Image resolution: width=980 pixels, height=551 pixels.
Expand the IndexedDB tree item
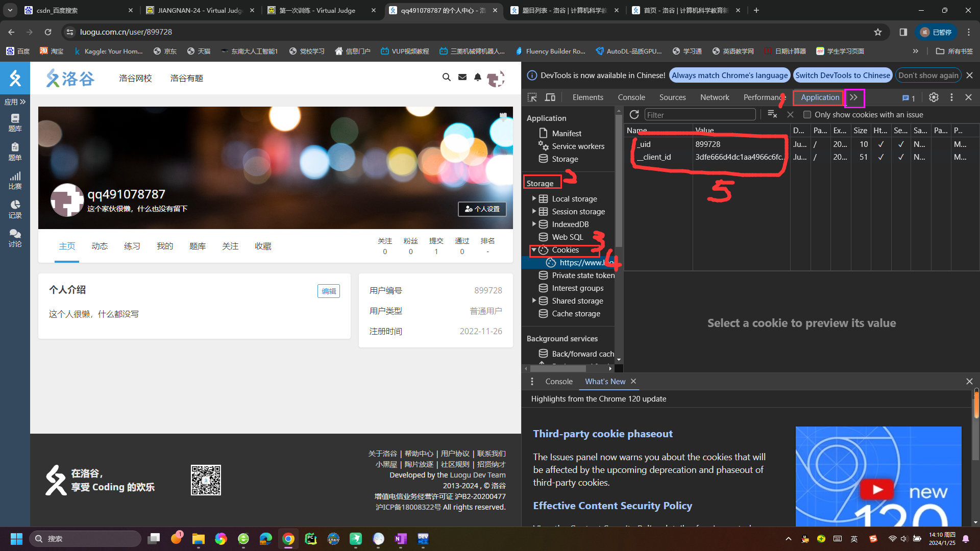click(x=534, y=224)
